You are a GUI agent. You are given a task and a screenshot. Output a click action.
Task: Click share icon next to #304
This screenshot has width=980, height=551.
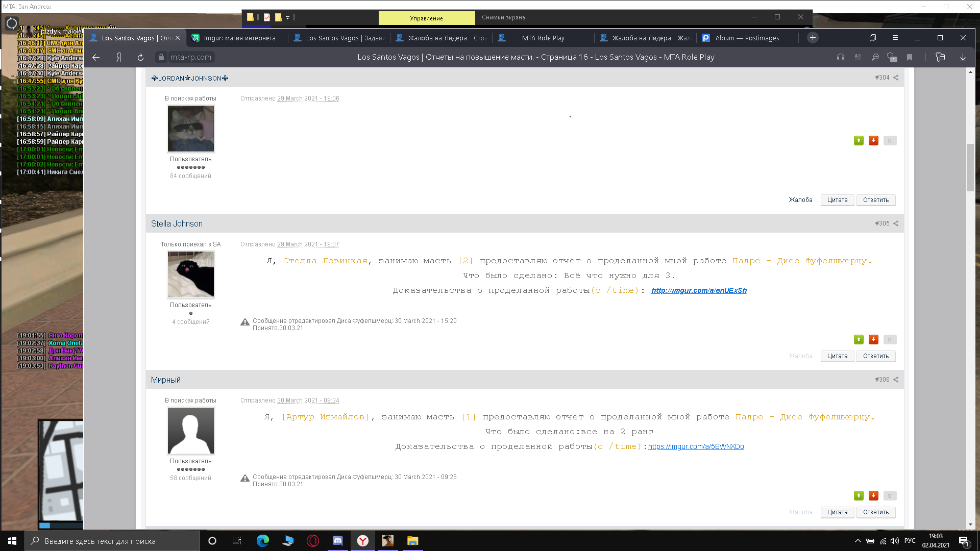tap(896, 78)
